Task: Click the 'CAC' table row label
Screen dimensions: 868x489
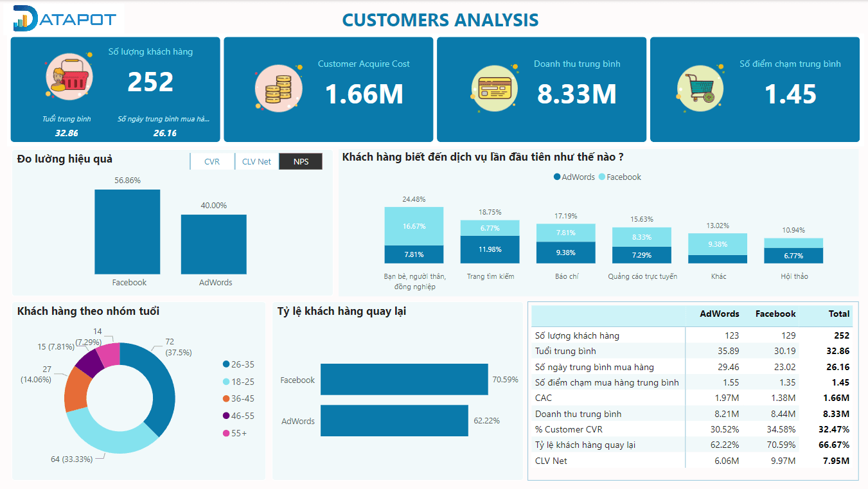Action: (544, 398)
